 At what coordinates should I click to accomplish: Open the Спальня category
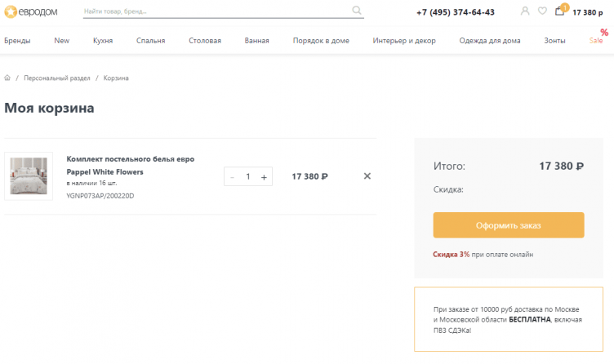coord(151,40)
